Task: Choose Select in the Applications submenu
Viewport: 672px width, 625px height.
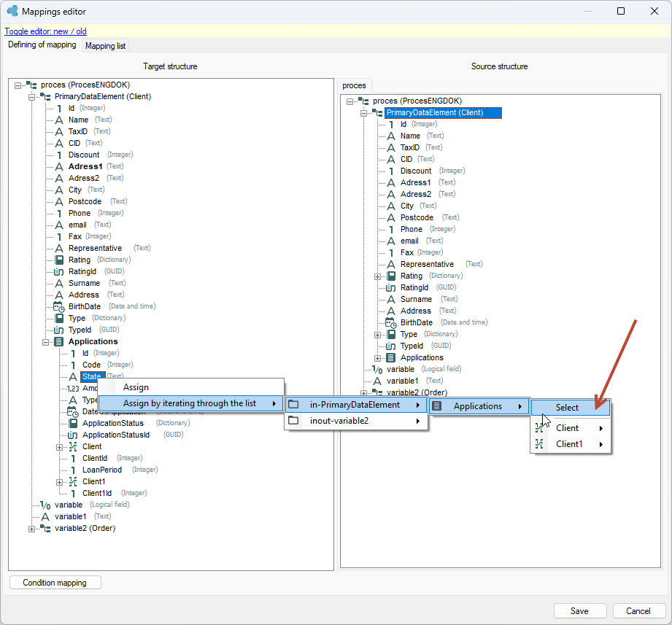Action: [x=571, y=408]
